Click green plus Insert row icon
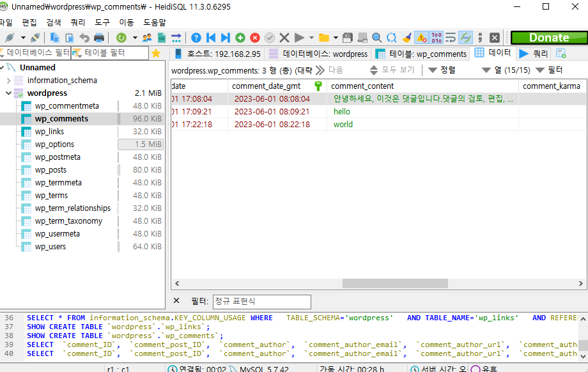 click(x=240, y=38)
